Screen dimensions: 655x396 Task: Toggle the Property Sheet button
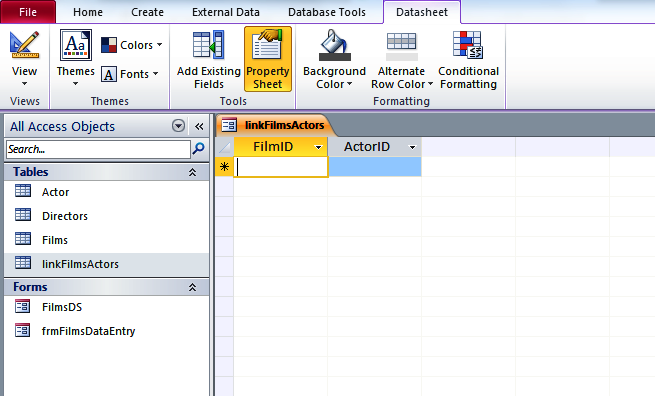coord(268,59)
